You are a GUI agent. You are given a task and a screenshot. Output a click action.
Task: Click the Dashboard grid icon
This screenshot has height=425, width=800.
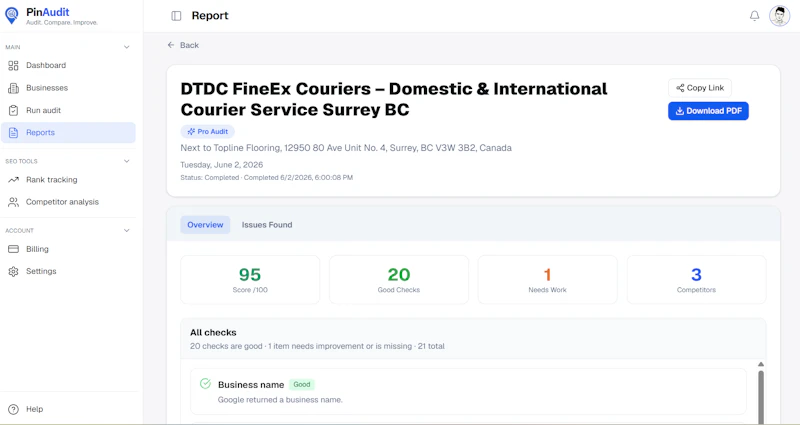13,65
